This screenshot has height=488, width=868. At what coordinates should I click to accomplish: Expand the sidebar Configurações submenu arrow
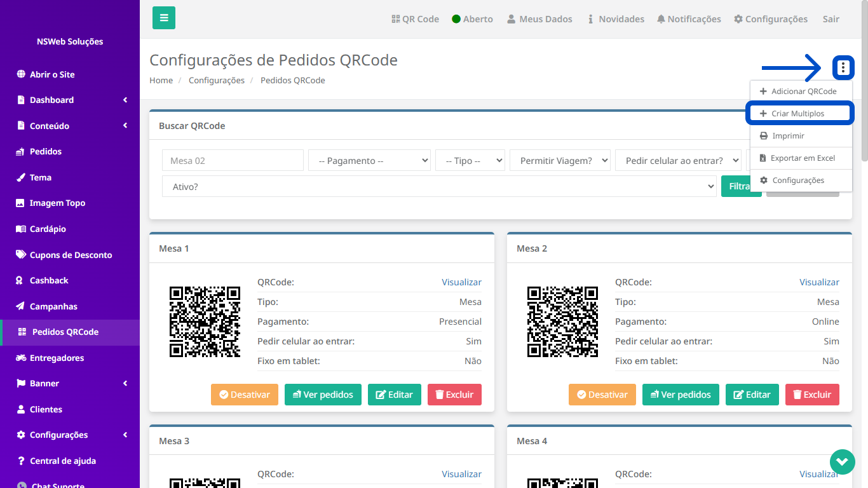click(x=126, y=435)
